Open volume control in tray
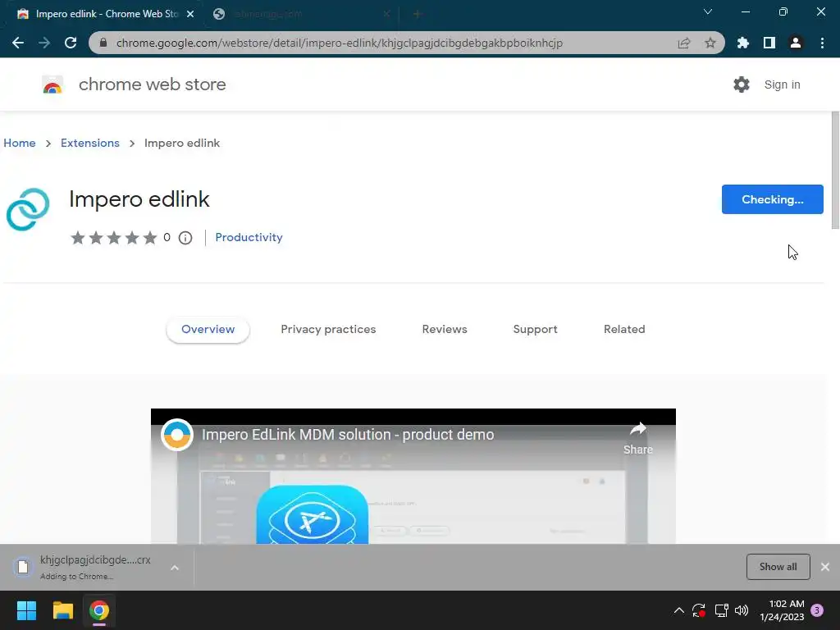The height and width of the screenshot is (630, 840). [742, 610]
